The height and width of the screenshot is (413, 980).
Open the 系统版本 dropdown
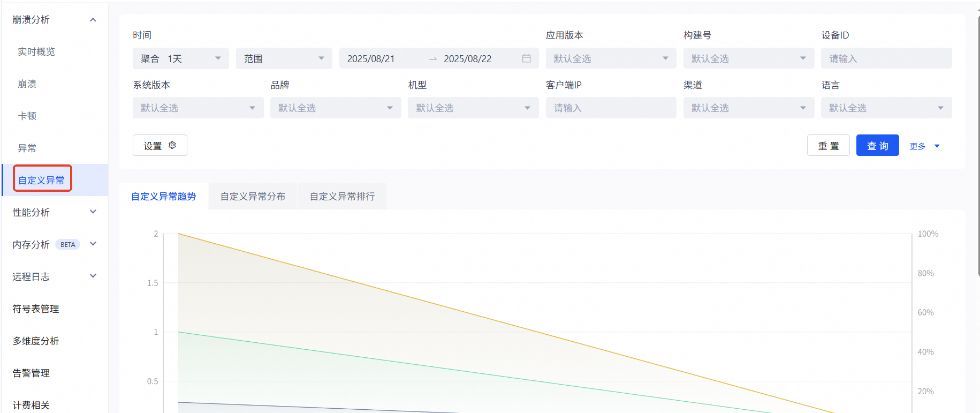[x=198, y=108]
